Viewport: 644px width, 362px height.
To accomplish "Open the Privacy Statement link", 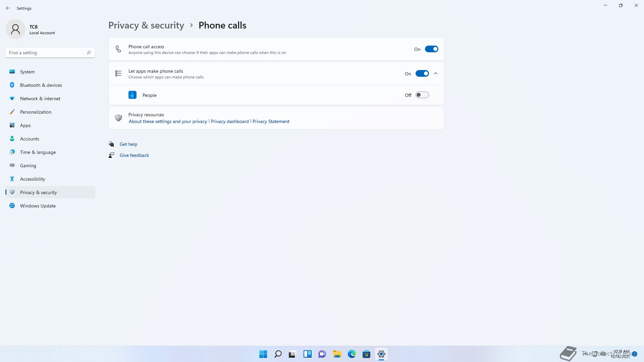I will (271, 121).
